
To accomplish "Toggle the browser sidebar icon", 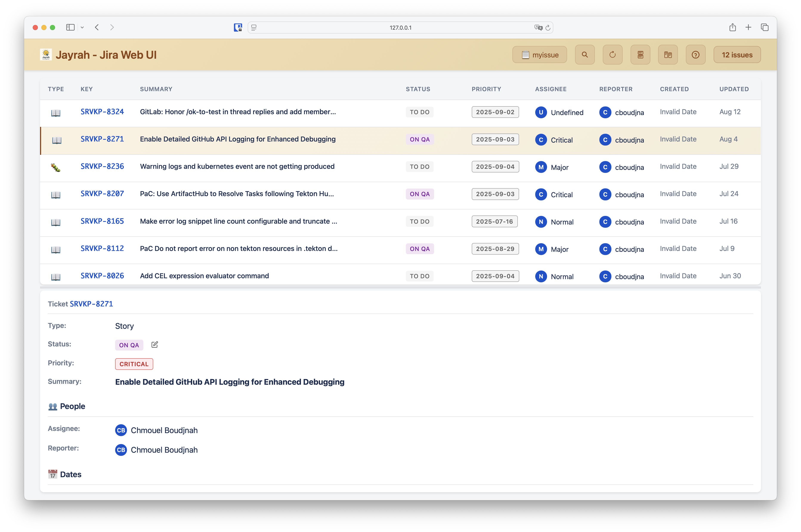I will click(70, 27).
